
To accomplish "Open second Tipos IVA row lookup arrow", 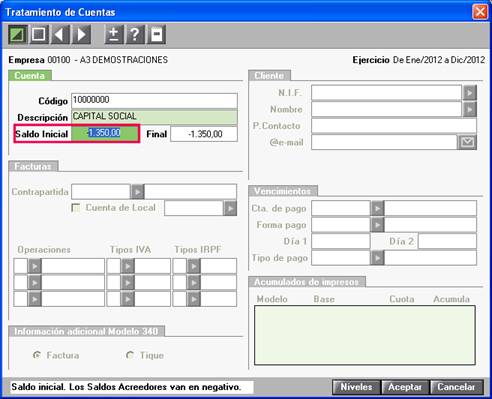I will point(128,282).
